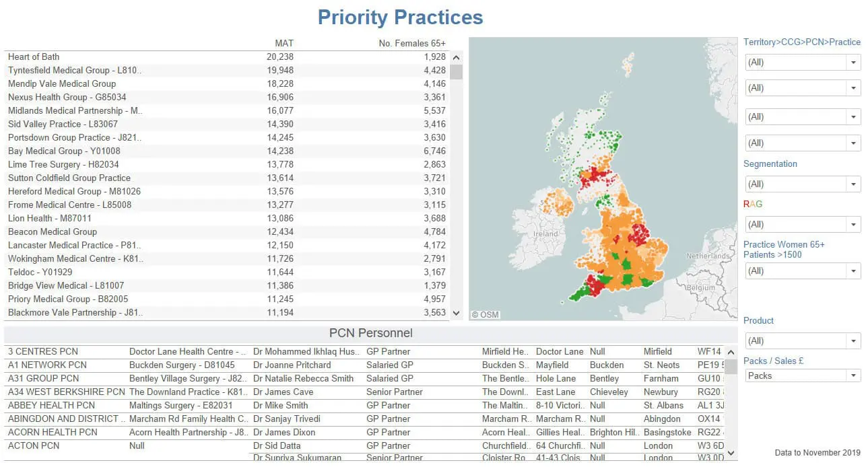
Task: Click the MAT column header
Action: pos(283,43)
